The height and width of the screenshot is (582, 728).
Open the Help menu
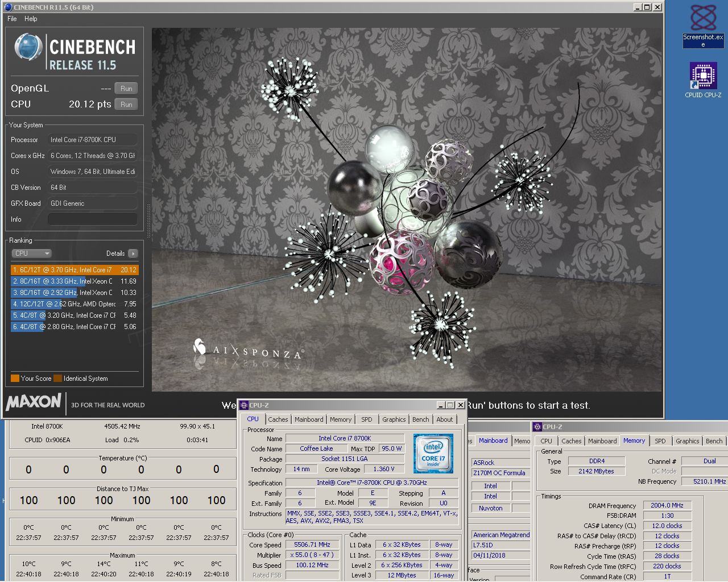coord(31,19)
